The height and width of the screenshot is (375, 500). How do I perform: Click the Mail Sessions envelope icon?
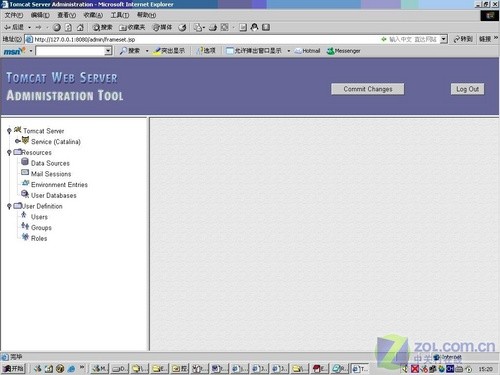pos(25,173)
